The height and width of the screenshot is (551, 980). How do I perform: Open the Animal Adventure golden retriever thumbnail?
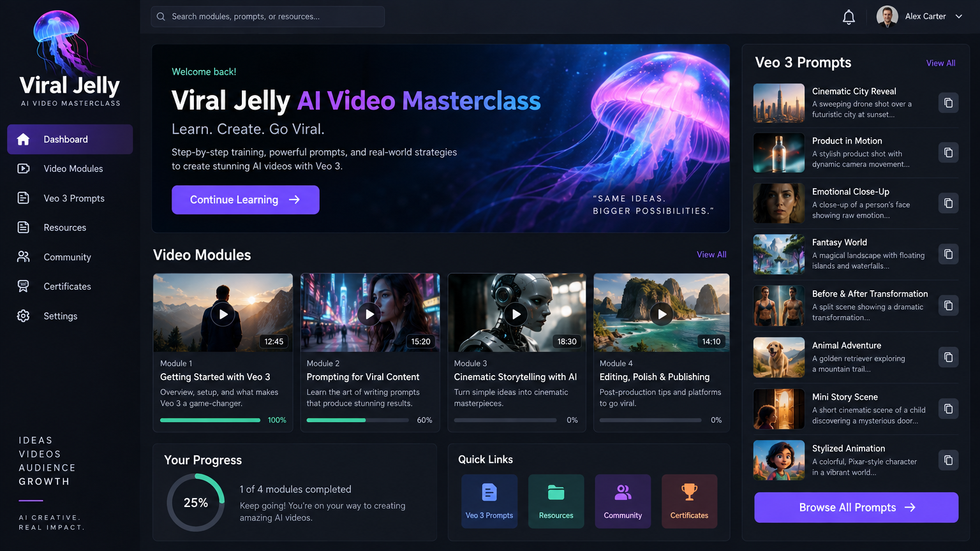click(779, 357)
